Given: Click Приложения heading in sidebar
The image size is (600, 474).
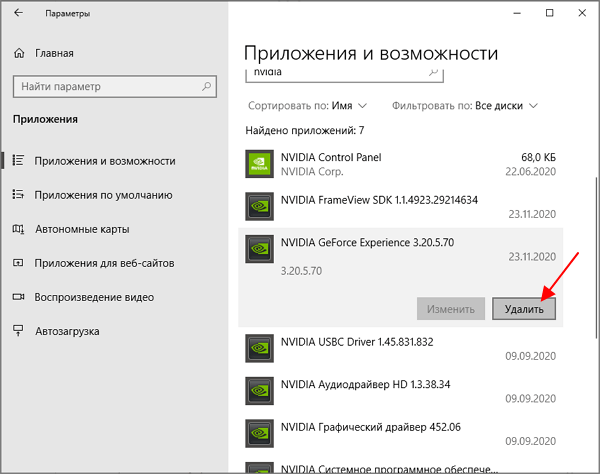Looking at the screenshot, I should (45, 119).
